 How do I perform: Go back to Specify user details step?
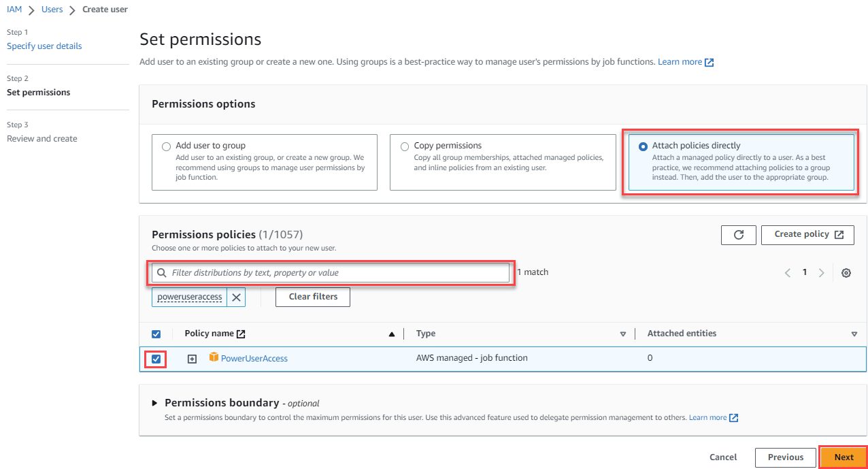click(44, 46)
